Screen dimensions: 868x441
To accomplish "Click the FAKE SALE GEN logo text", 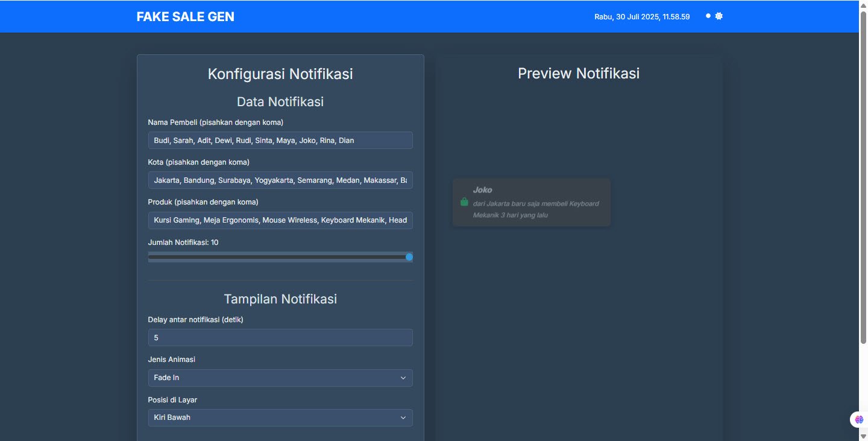I will coord(186,17).
